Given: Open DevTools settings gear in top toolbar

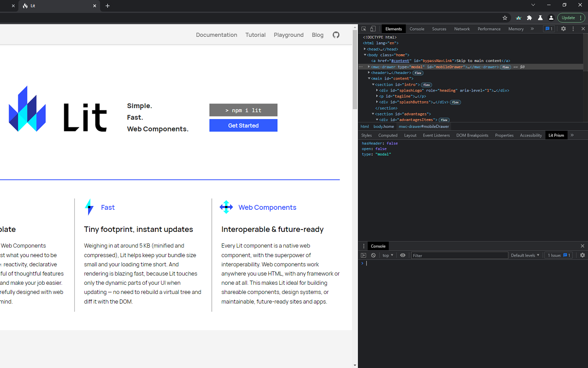Looking at the screenshot, I should tap(563, 29).
